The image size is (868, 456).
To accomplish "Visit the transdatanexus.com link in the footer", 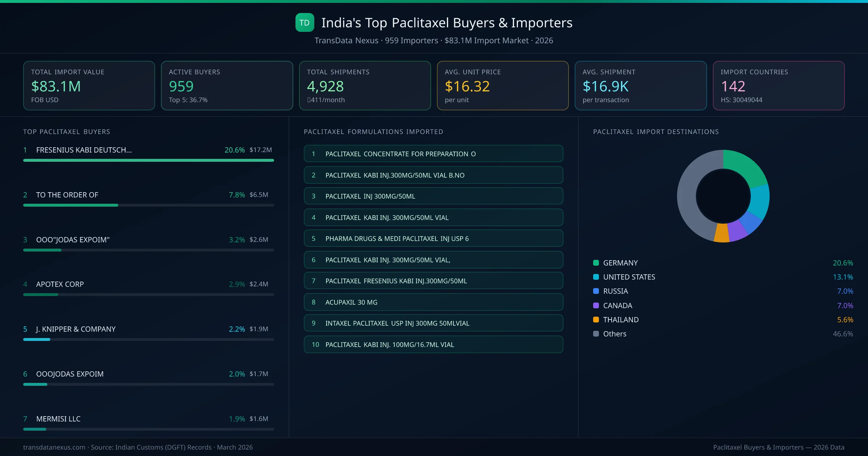I will (x=54, y=447).
